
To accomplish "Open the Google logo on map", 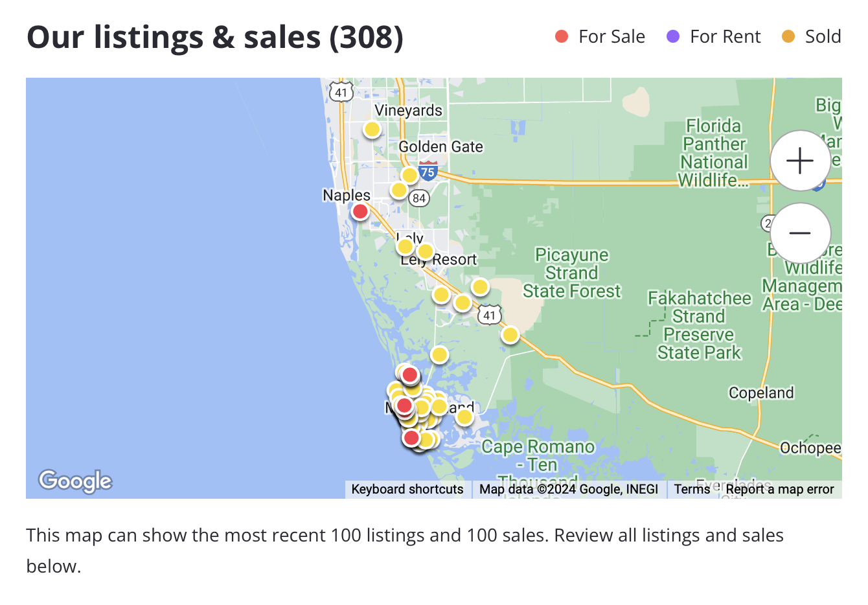I will point(75,481).
